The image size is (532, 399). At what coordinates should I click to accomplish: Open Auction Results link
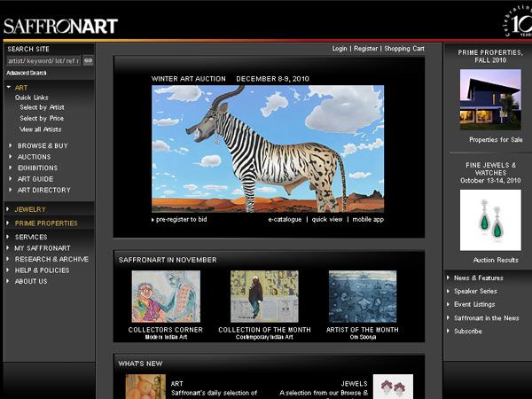click(496, 260)
